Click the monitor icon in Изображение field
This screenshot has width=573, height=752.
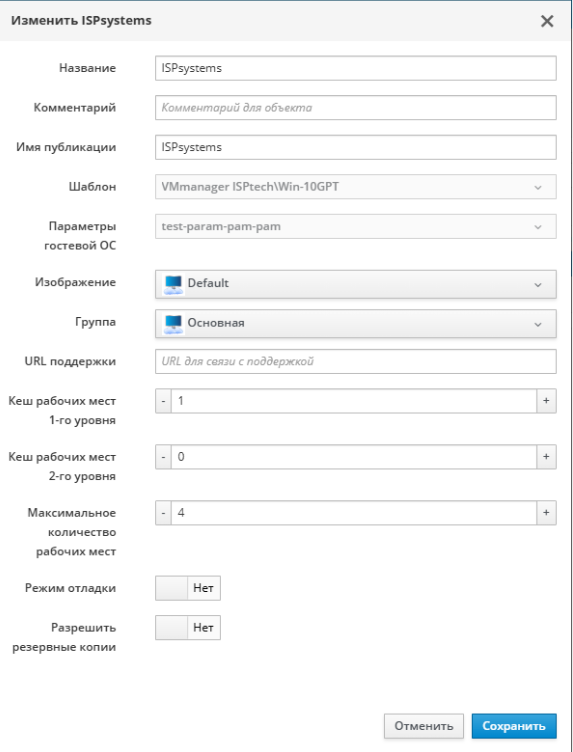173,284
